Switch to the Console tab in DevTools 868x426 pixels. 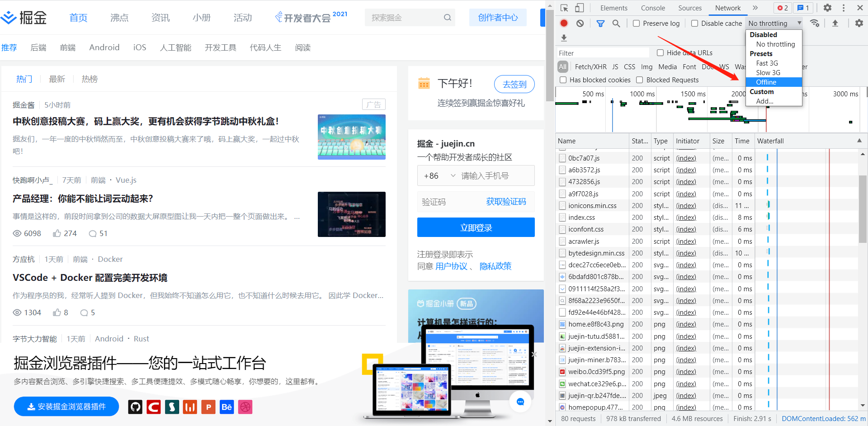tap(653, 8)
